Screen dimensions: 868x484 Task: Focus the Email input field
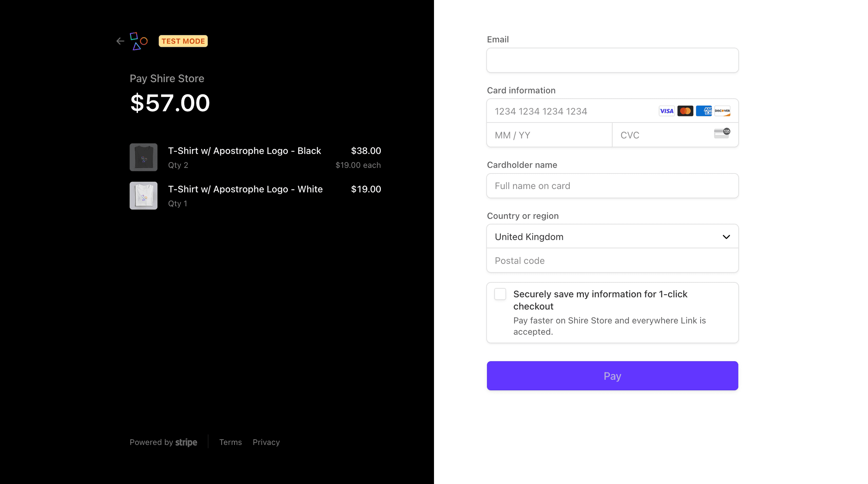point(612,60)
